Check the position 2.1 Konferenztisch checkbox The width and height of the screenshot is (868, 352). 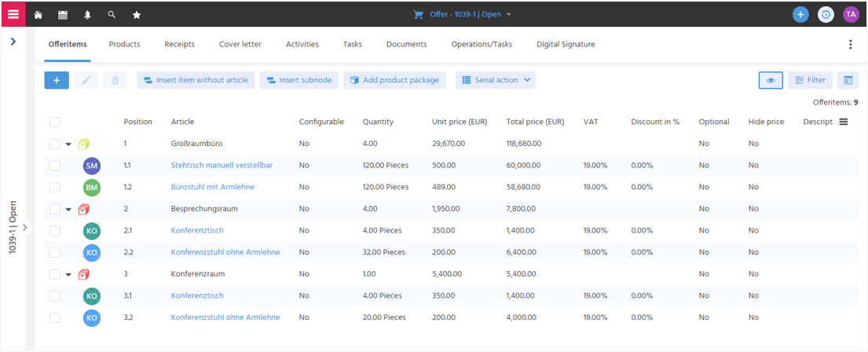pos(55,231)
